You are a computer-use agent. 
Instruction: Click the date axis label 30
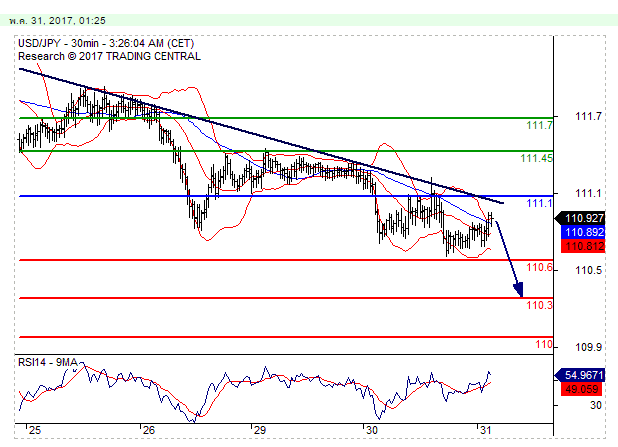pyautogui.click(x=371, y=430)
